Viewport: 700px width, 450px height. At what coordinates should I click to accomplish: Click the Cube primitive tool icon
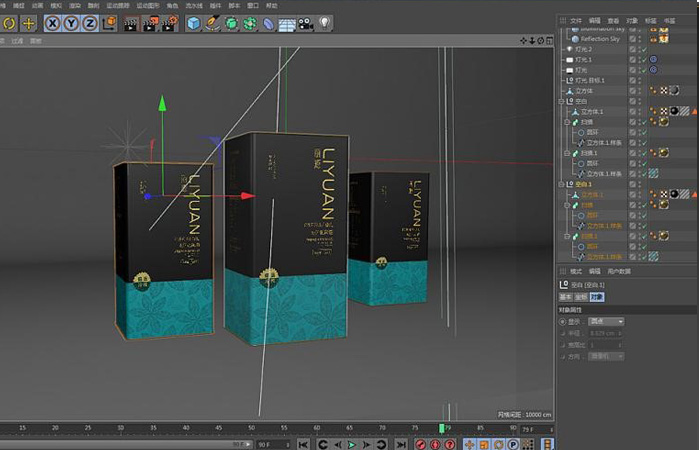click(x=193, y=23)
